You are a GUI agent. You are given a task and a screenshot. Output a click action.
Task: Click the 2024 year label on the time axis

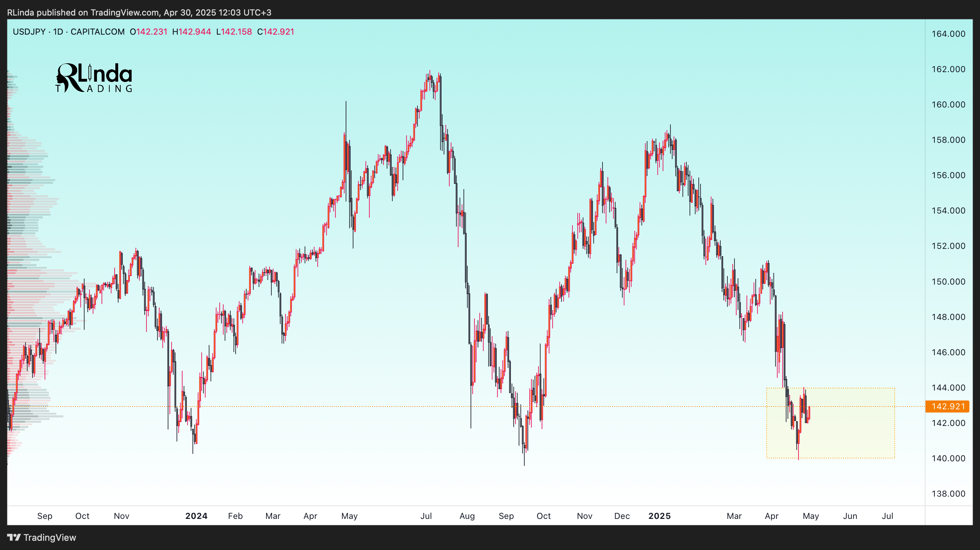coord(196,516)
